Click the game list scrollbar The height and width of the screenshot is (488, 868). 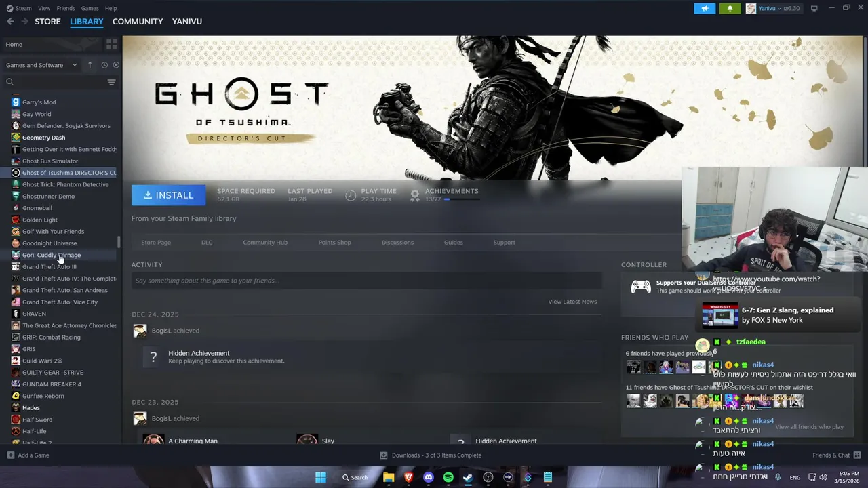[119, 241]
